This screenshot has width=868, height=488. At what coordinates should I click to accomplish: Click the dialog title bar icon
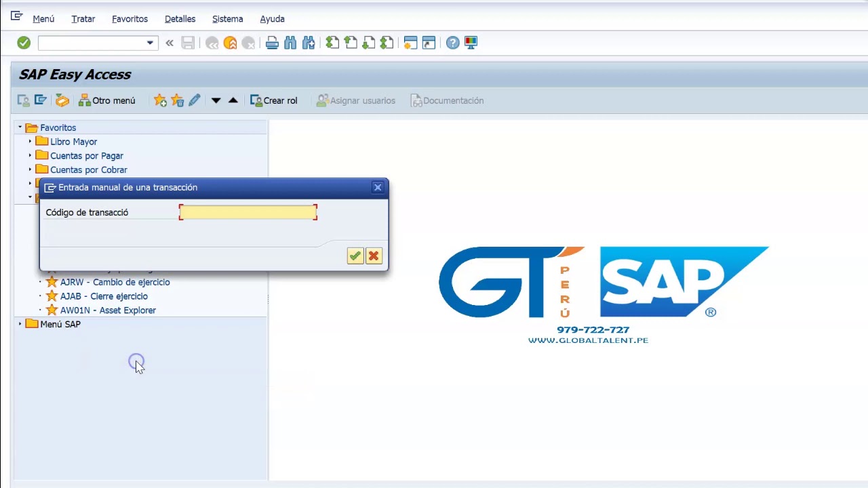(x=50, y=188)
